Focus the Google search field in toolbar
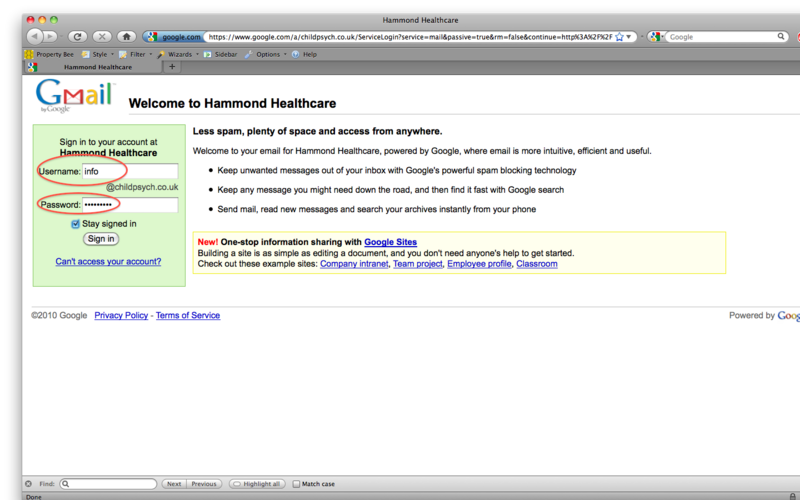This screenshot has width=800, height=500. [722, 37]
